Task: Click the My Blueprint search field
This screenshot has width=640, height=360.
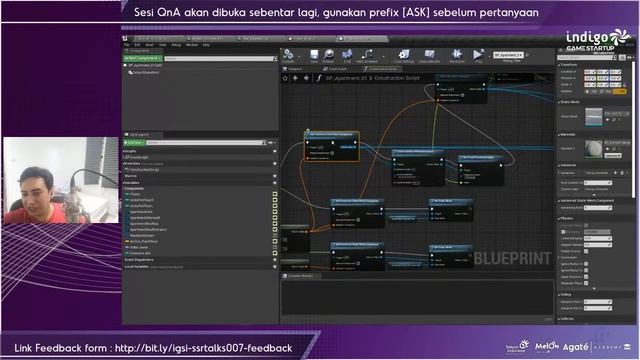Action: [206, 143]
